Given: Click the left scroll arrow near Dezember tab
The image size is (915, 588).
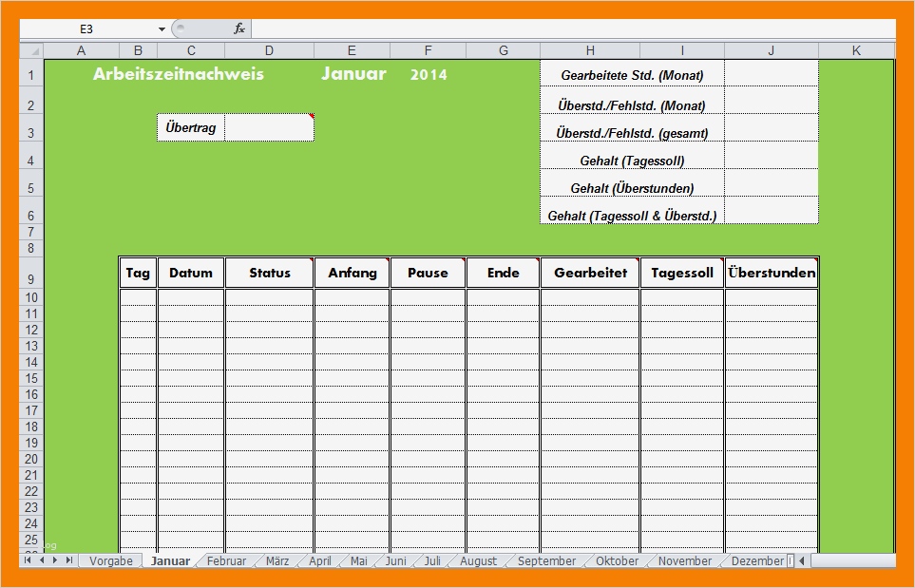Looking at the screenshot, I should tap(801, 560).
